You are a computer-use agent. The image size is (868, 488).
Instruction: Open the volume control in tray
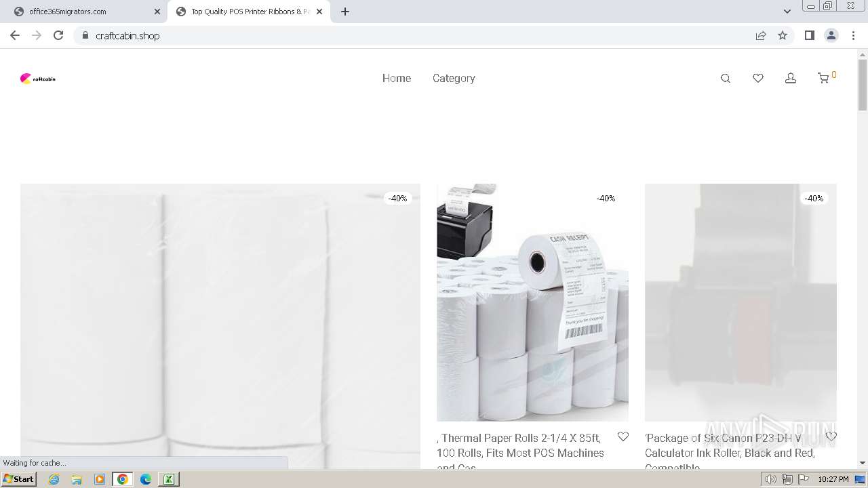point(771,479)
